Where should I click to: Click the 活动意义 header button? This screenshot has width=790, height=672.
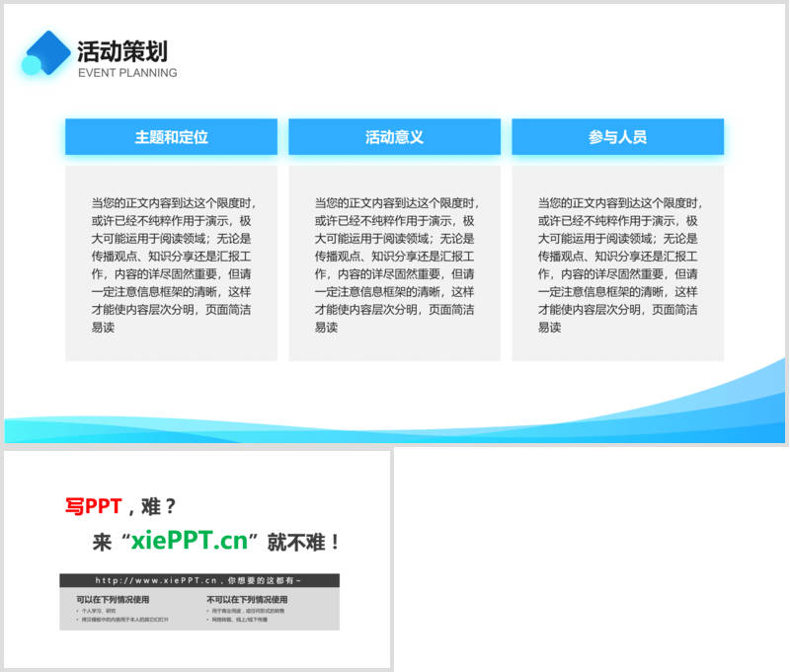(x=394, y=137)
